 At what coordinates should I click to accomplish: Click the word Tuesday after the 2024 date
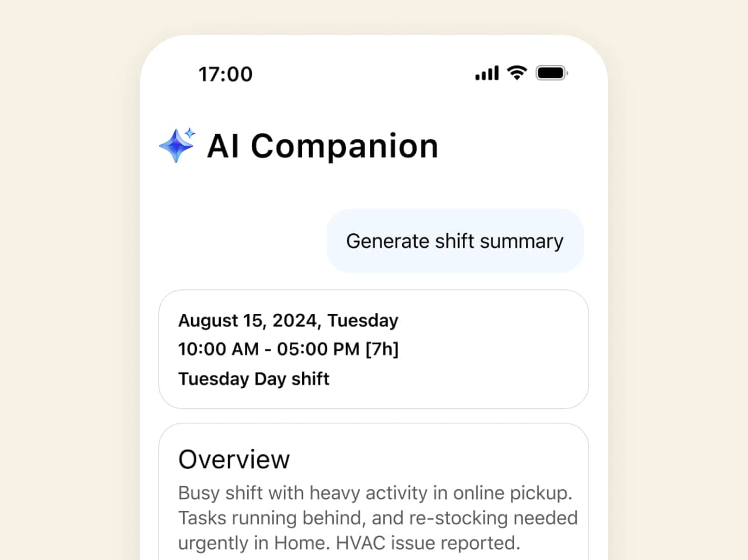363,320
